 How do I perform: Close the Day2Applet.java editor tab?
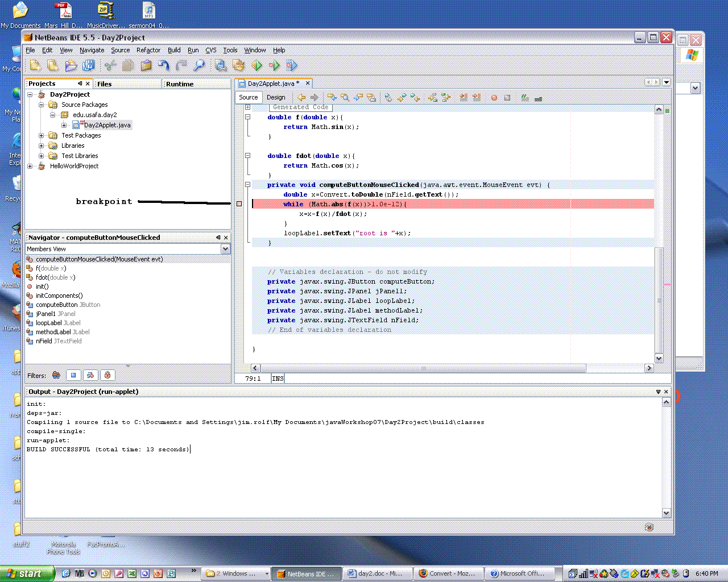(307, 83)
